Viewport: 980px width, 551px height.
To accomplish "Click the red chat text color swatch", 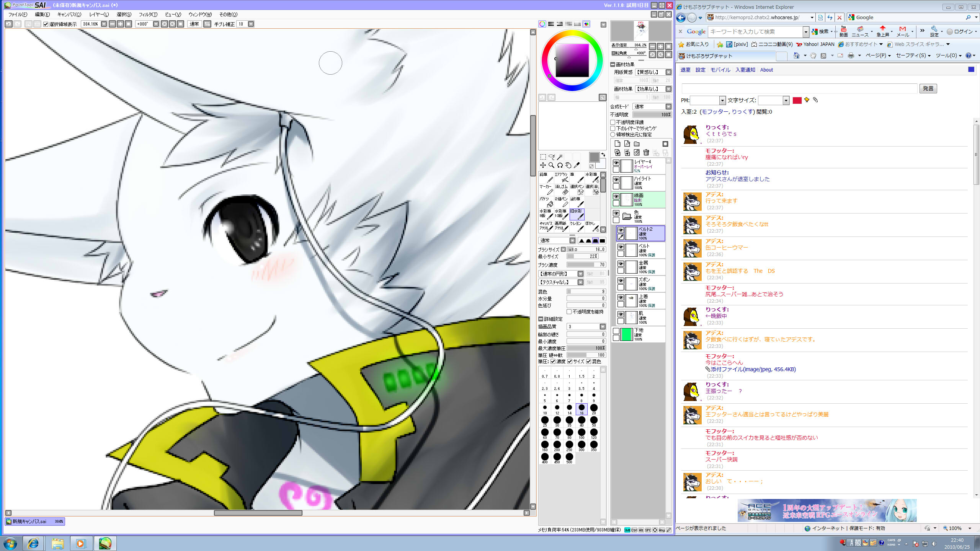I will click(x=797, y=101).
